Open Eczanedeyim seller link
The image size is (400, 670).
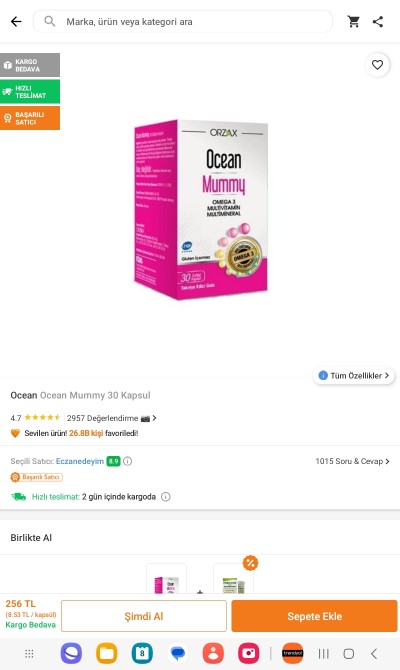tap(80, 461)
